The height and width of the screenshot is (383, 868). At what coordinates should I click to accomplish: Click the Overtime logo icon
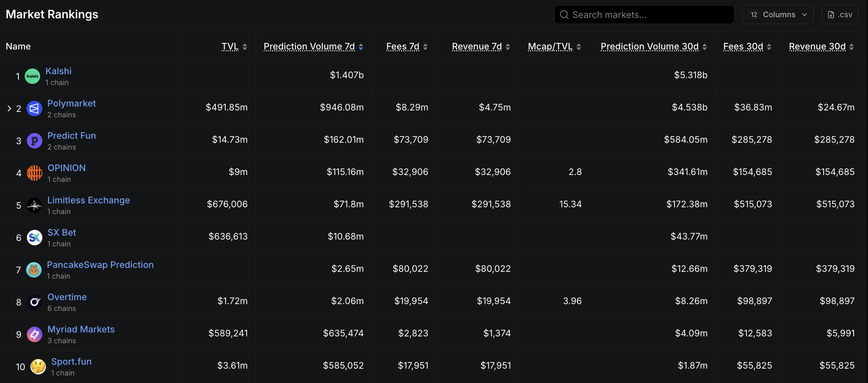pos(34,302)
